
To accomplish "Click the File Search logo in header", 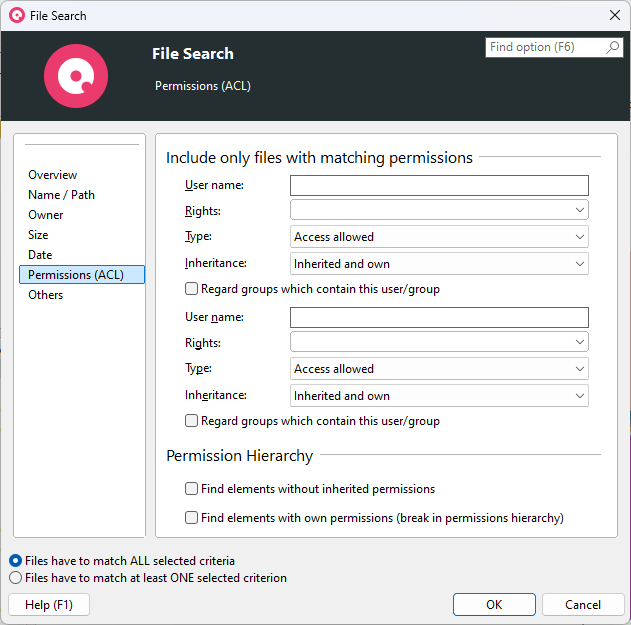I will [x=76, y=76].
